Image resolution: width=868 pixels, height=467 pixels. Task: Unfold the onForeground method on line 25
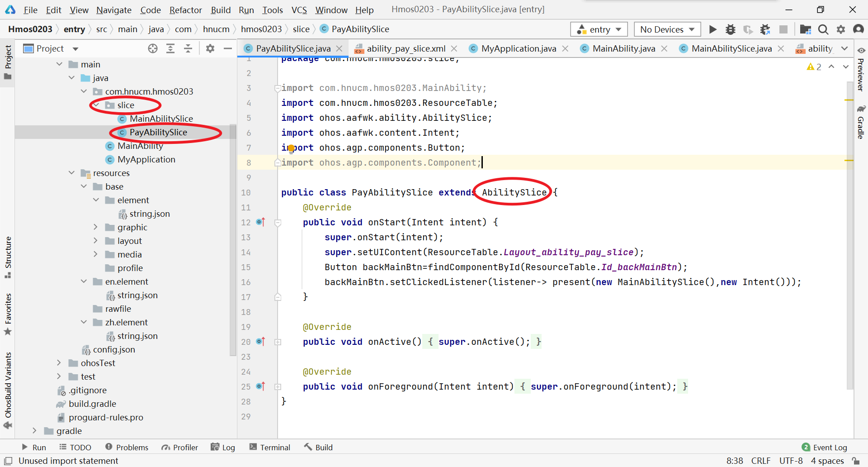pos(278,386)
